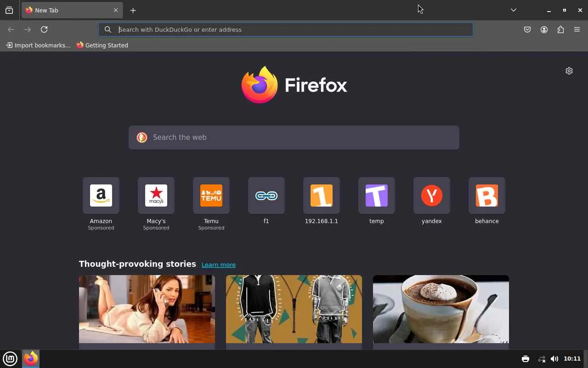Screen dimensions: 588x368
Task: Open the Firefox application menu
Action: (577, 29)
